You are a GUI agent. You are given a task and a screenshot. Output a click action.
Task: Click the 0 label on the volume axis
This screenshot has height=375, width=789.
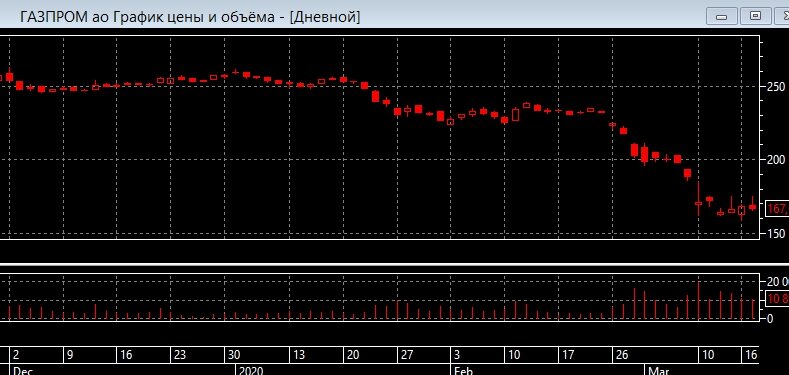pos(770,319)
